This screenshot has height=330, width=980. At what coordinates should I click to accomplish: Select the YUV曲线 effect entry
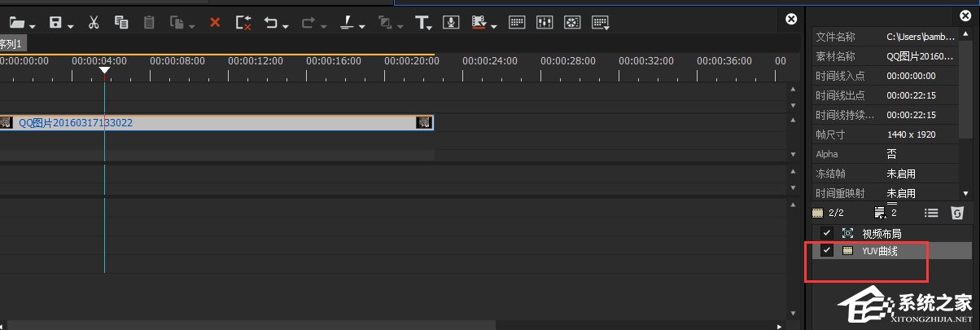pyautogui.click(x=882, y=251)
